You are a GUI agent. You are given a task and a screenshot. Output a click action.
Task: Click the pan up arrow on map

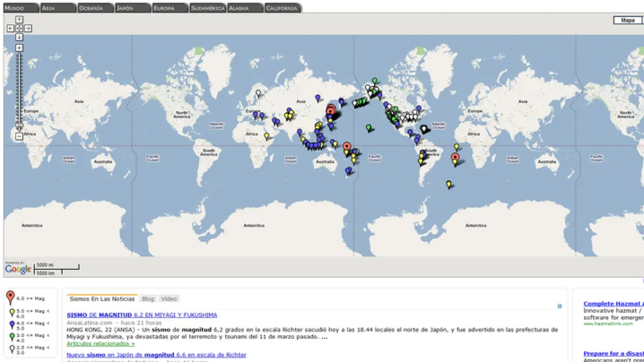19,20
